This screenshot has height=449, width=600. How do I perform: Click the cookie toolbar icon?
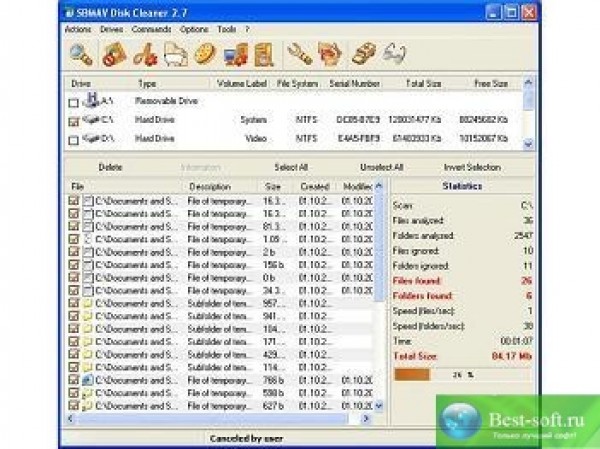[x=205, y=54]
